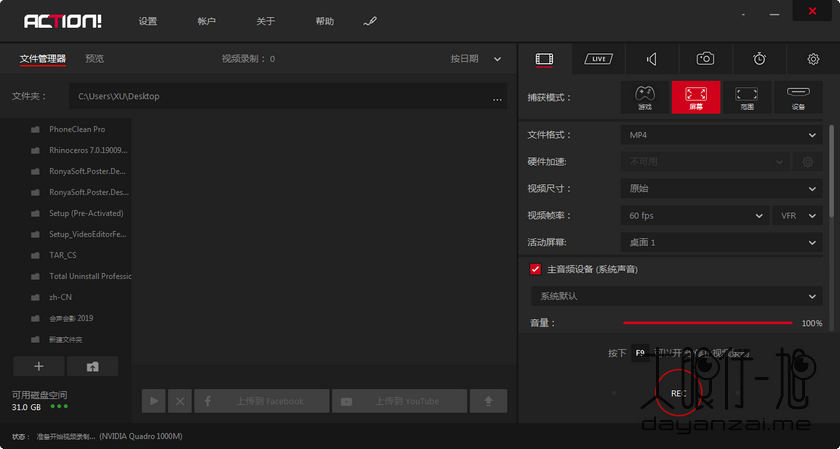Expand the 按日期 sort dropdown

click(476, 59)
